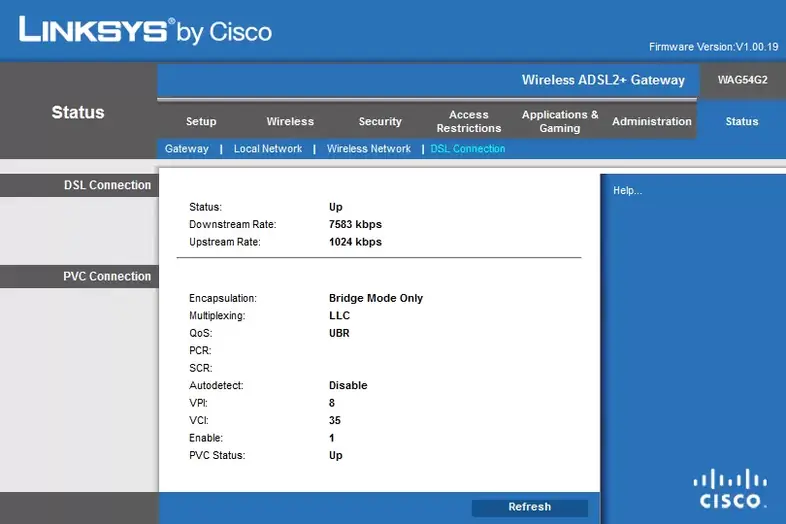This screenshot has height=524, width=786.
Task: Click the Downstream Rate: label
Action: pos(233,224)
